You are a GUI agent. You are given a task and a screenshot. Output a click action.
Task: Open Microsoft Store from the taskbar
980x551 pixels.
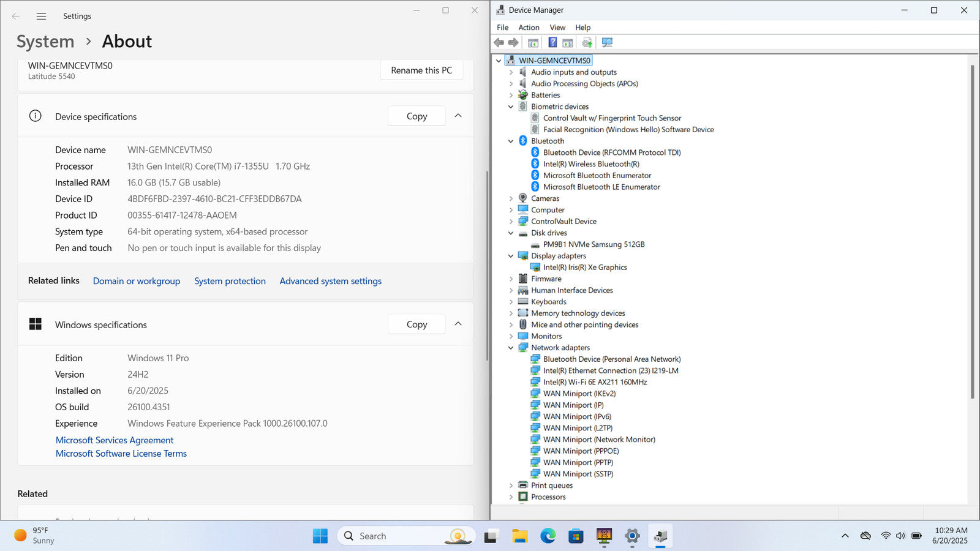(576, 536)
